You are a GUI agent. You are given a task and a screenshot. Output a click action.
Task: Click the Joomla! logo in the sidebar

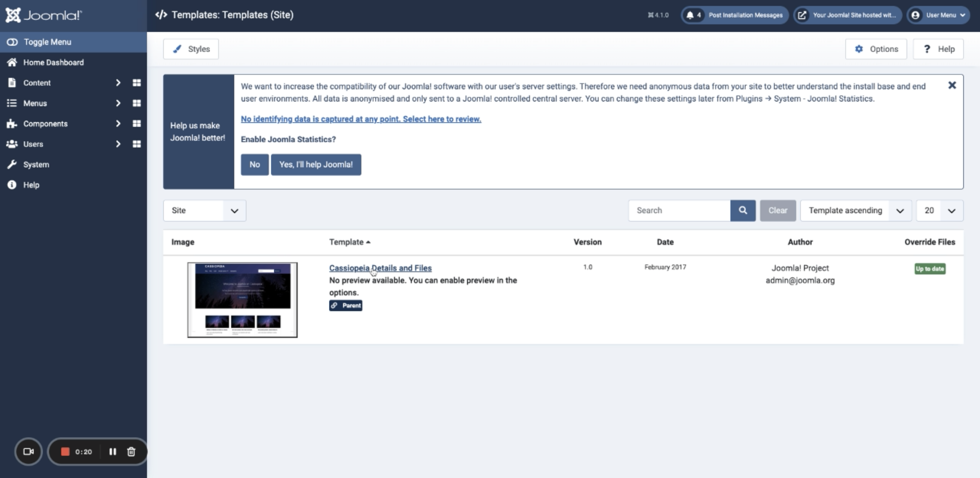point(44,15)
